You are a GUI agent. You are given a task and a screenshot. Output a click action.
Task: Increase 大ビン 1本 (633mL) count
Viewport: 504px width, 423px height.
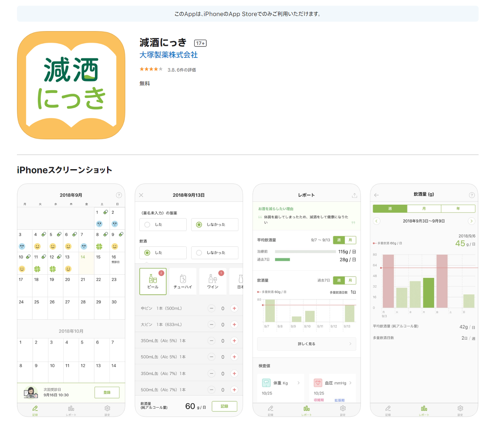tap(234, 325)
